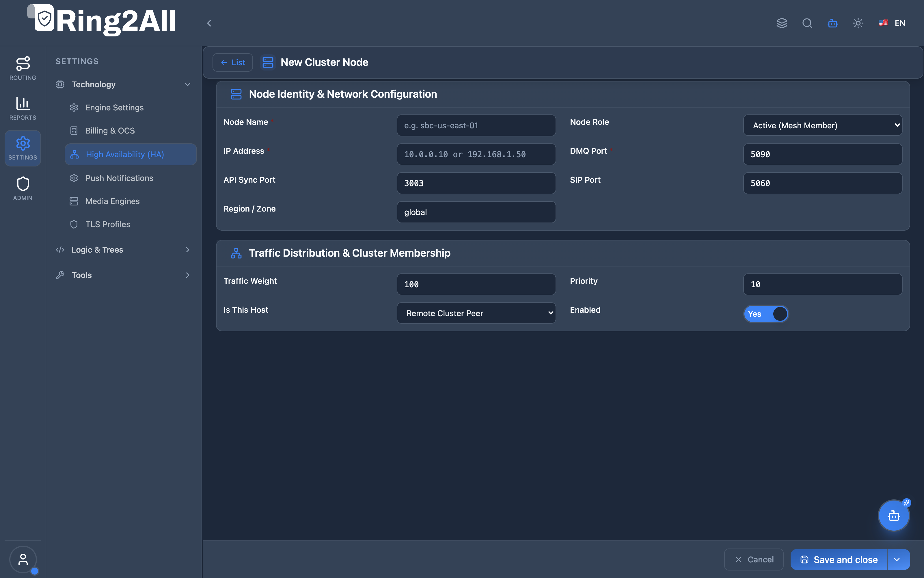Collapse the Technology settings group
924x578 pixels.
pos(123,84)
